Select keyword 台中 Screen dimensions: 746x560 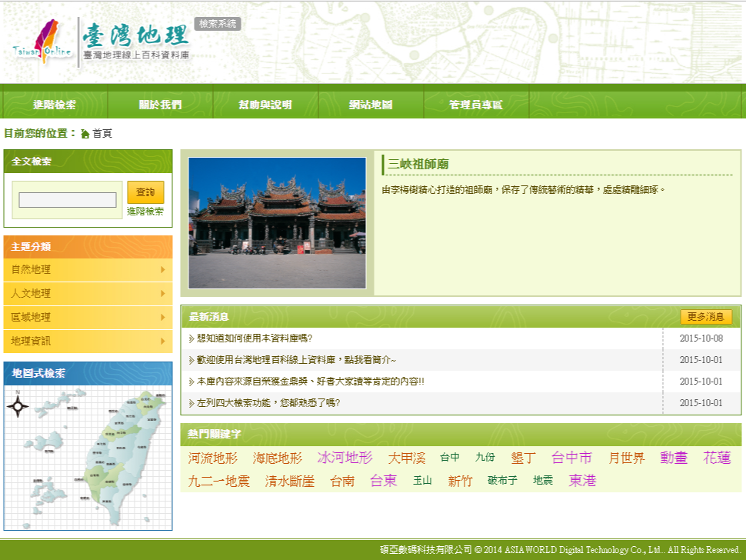tap(450, 457)
